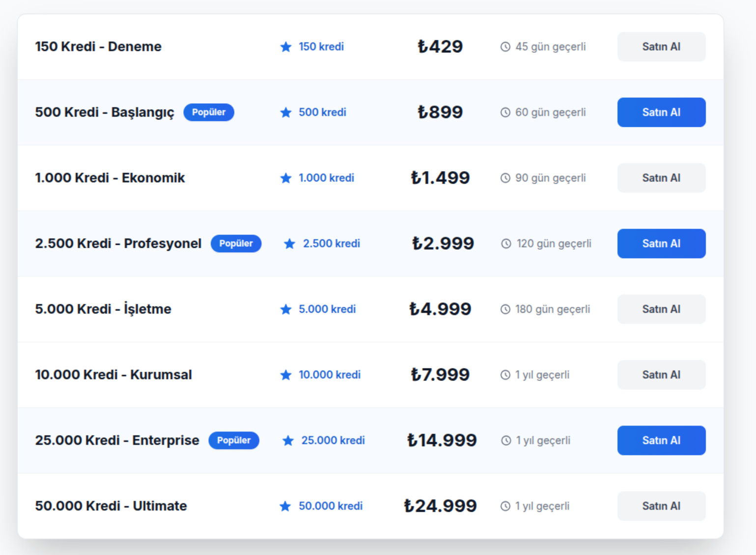Click the star icon next to 50.000 kredi
Image resolution: width=756 pixels, height=555 pixels.
(285, 506)
